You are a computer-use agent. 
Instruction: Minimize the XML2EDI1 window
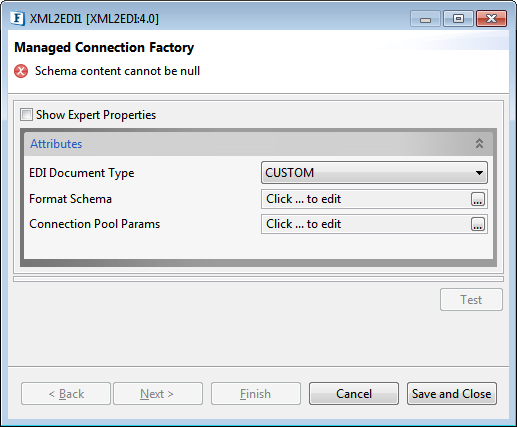pos(425,19)
